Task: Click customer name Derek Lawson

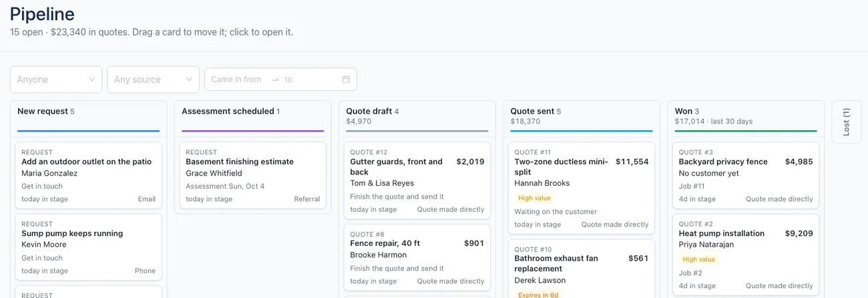Action: point(540,280)
